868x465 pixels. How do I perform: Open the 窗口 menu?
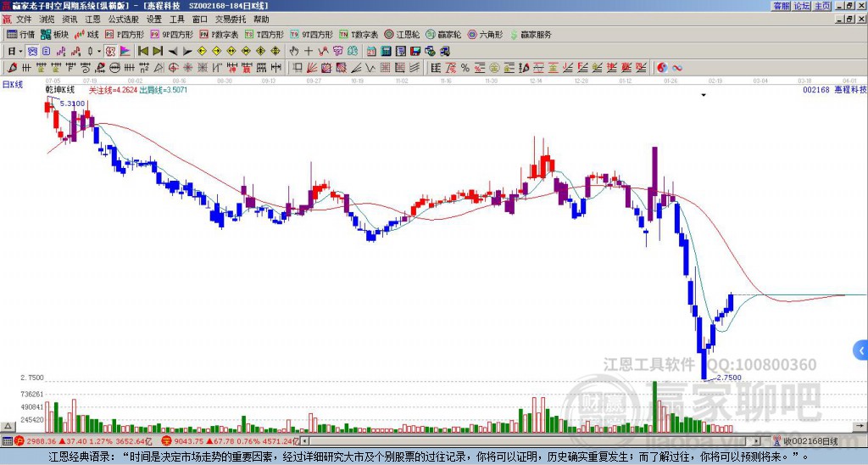[200, 20]
